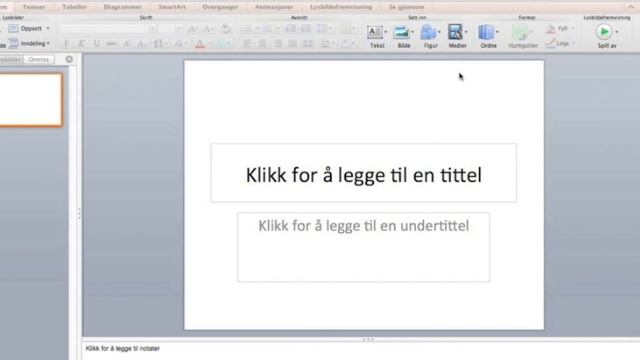The width and height of the screenshot is (640, 360).
Task: Open the text direction icon
Action: pyautogui.click(x=325, y=43)
